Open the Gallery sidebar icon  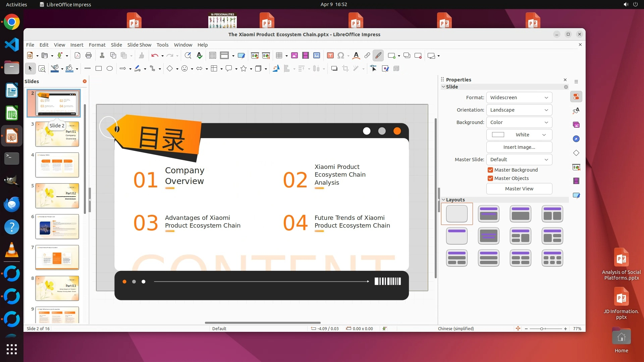click(x=576, y=125)
